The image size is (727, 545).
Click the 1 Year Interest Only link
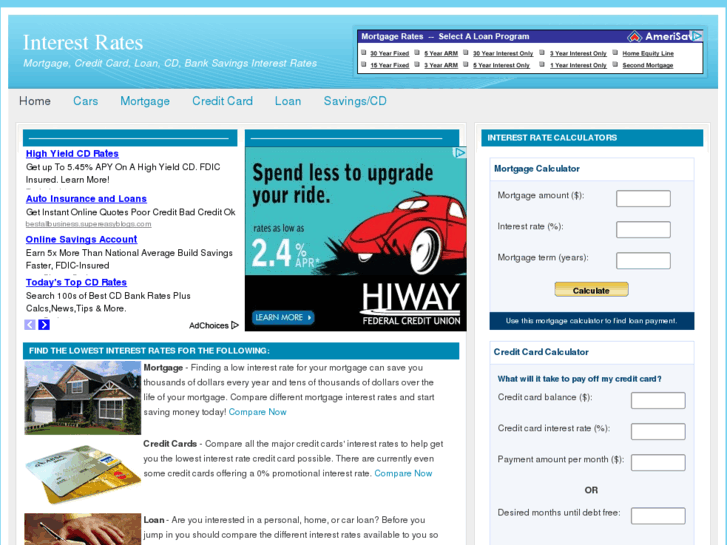(x=578, y=65)
